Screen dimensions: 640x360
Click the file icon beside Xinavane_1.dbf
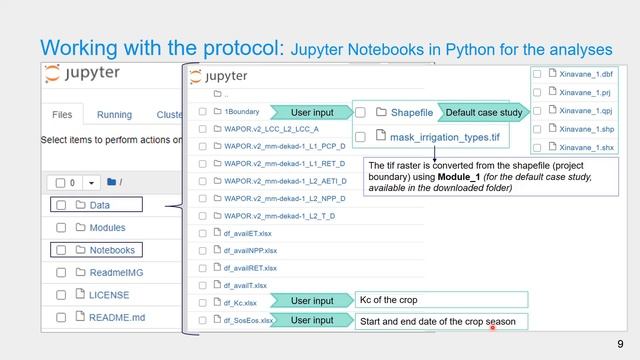552,73
